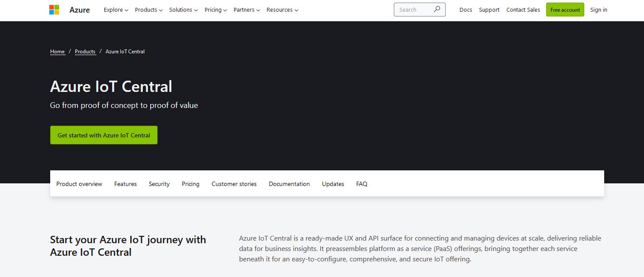Open the Docs link
644x277 pixels.
pos(466,10)
